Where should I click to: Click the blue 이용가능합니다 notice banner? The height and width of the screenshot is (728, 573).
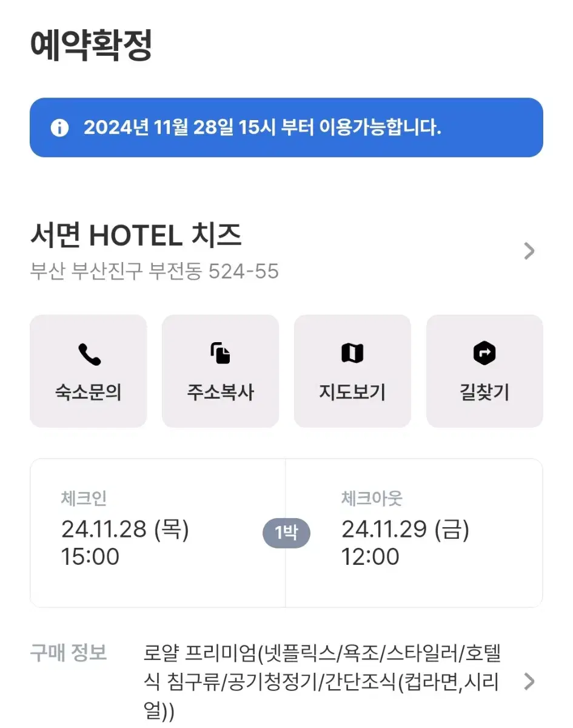pyautogui.click(x=286, y=127)
